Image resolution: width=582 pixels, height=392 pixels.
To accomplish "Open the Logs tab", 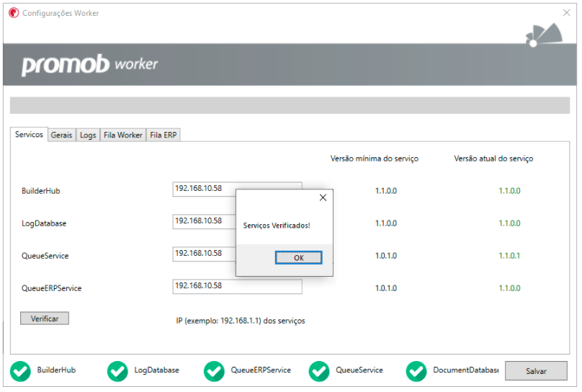I will (88, 135).
